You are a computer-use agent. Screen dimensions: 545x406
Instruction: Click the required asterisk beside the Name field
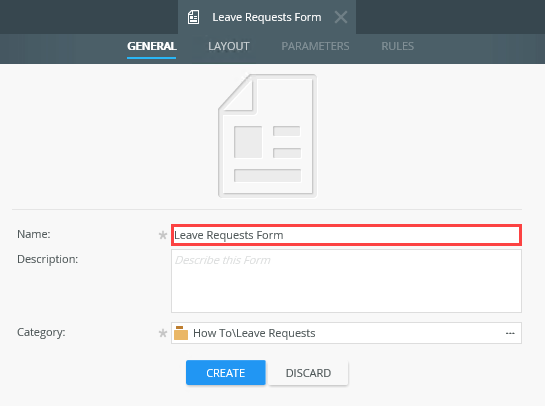163,235
